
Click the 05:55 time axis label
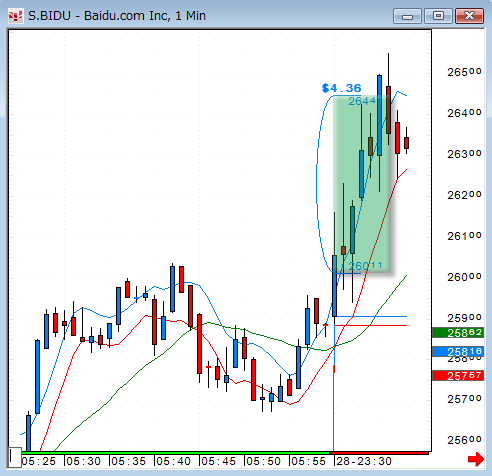pyautogui.click(x=308, y=461)
